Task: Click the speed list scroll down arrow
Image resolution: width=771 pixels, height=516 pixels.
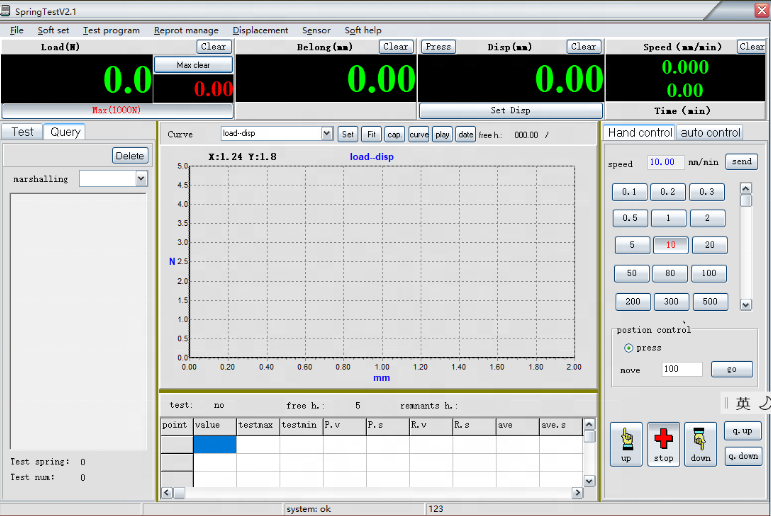Action: (745, 304)
